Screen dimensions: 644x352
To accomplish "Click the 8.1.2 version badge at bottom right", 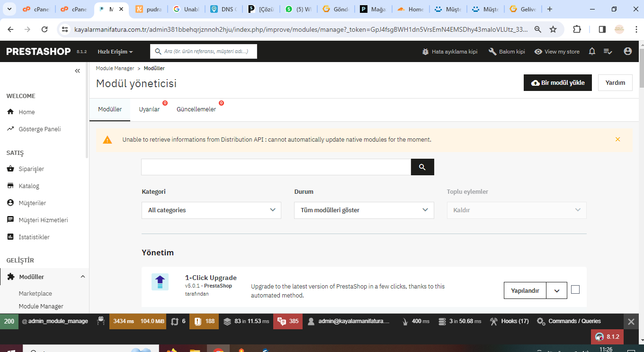I will coord(607,337).
